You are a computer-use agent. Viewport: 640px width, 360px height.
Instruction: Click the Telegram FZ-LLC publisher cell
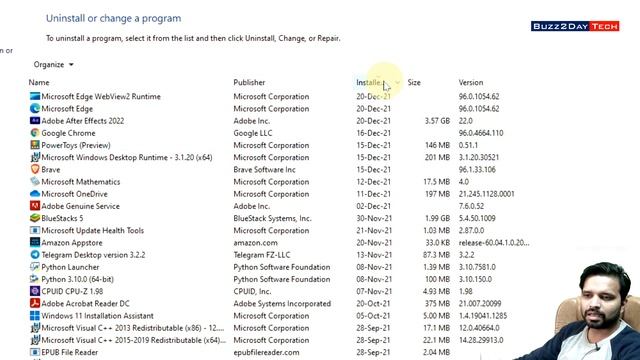click(x=262, y=255)
